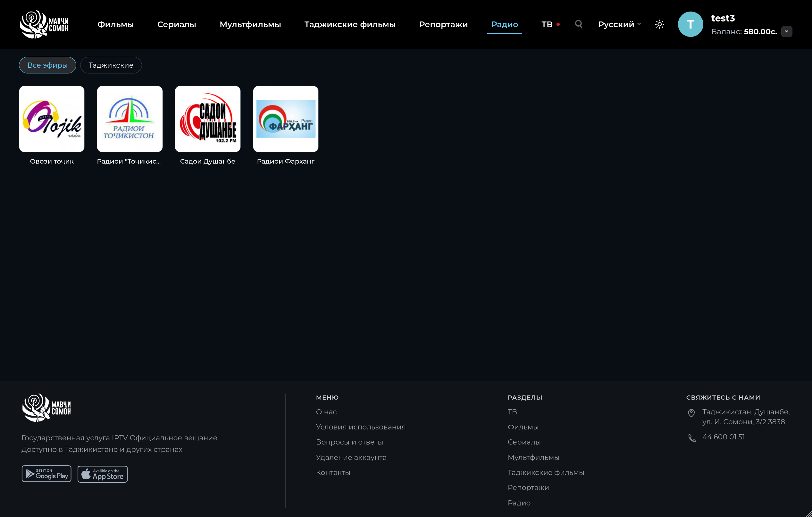The width and height of the screenshot is (812, 517).
Task: Go to Фильмы in footer sections
Action: click(x=523, y=427)
